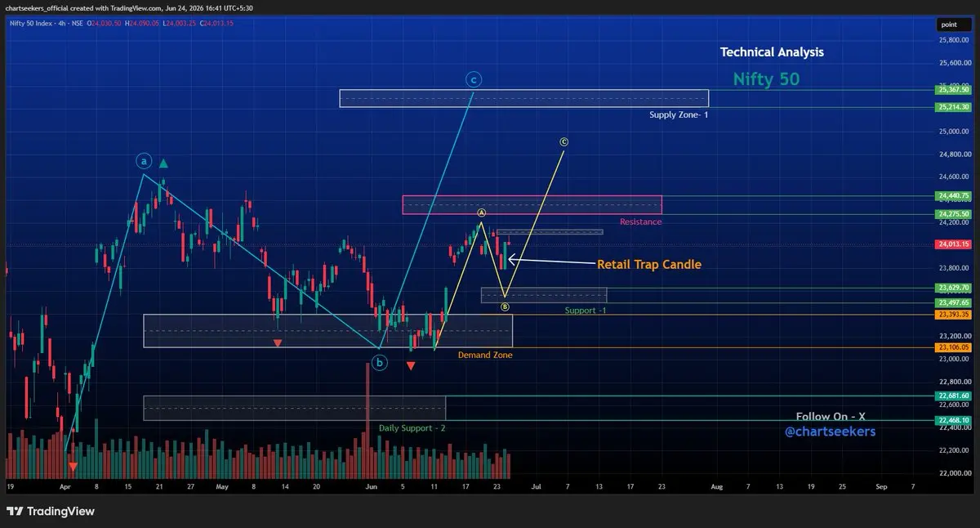
Task: Click the blue circled 'b' wave label
Action: click(380, 363)
